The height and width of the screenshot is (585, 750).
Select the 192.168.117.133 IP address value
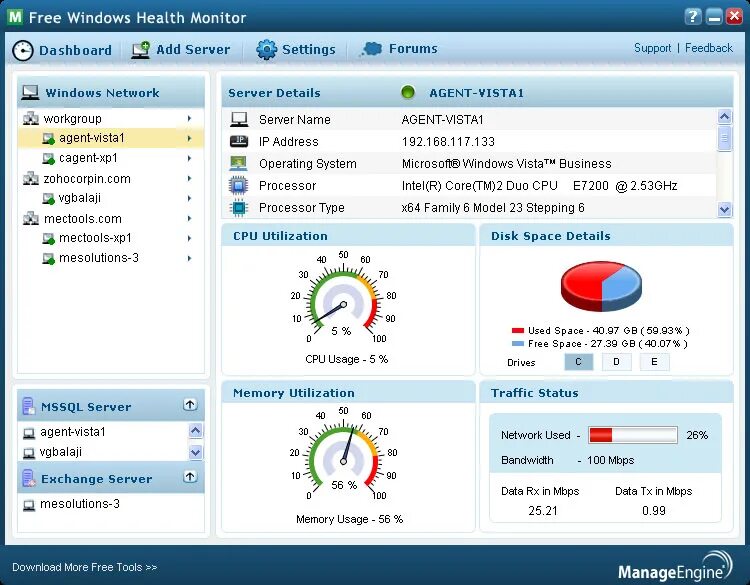[448, 142]
